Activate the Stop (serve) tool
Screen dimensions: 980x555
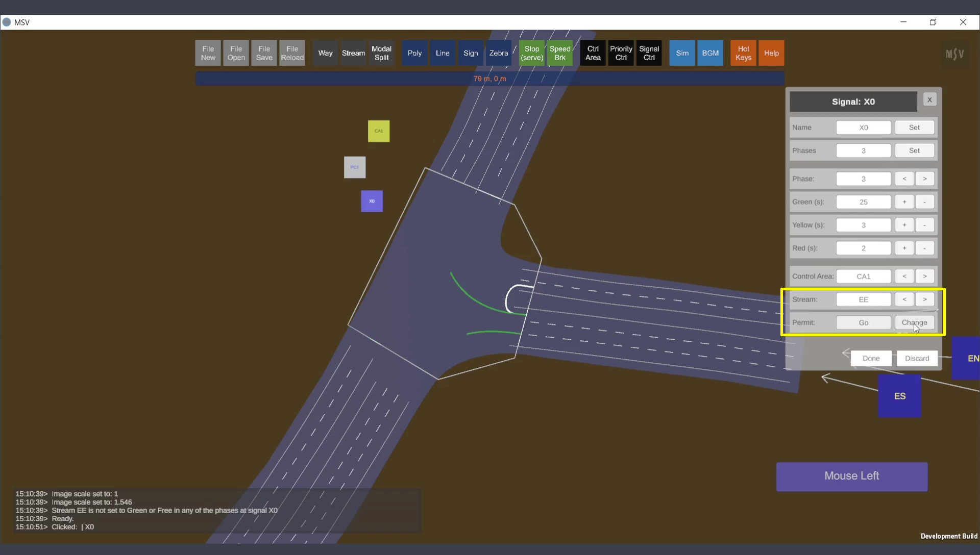[532, 53]
